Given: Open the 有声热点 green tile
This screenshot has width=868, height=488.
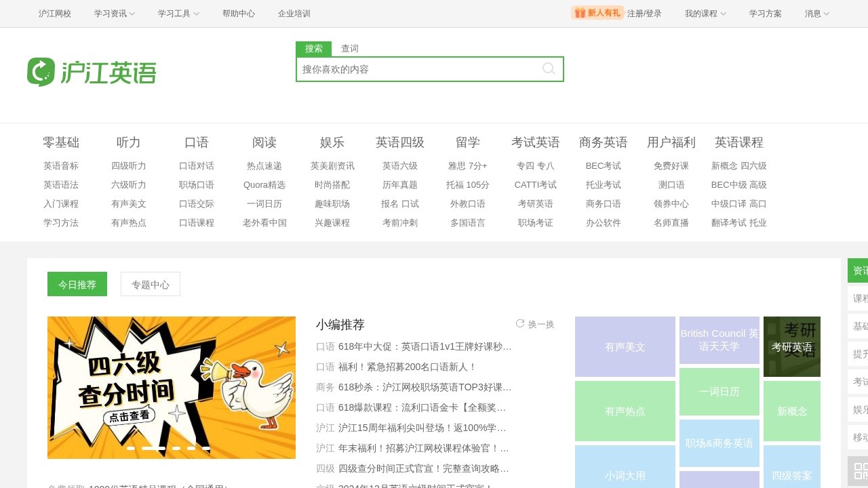Looking at the screenshot, I should point(625,411).
